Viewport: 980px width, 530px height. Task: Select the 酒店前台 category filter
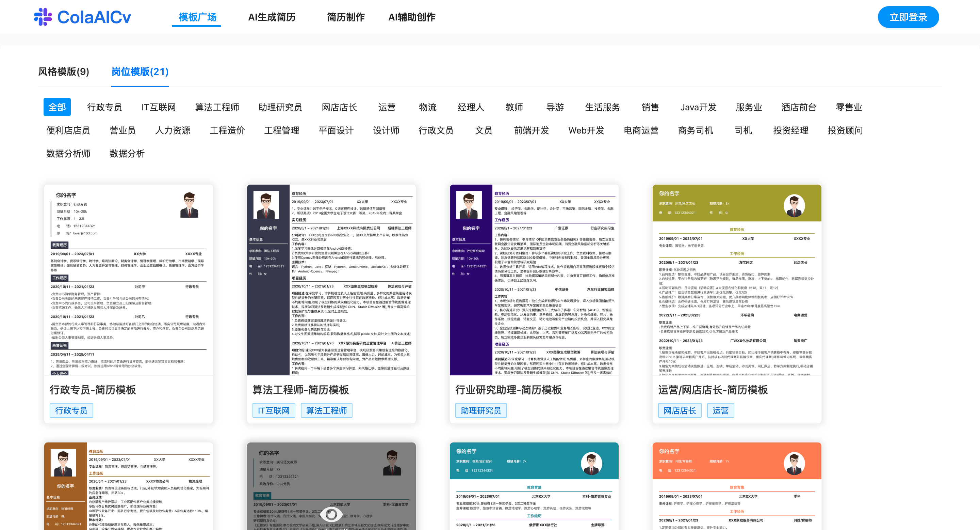[x=799, y=107]
